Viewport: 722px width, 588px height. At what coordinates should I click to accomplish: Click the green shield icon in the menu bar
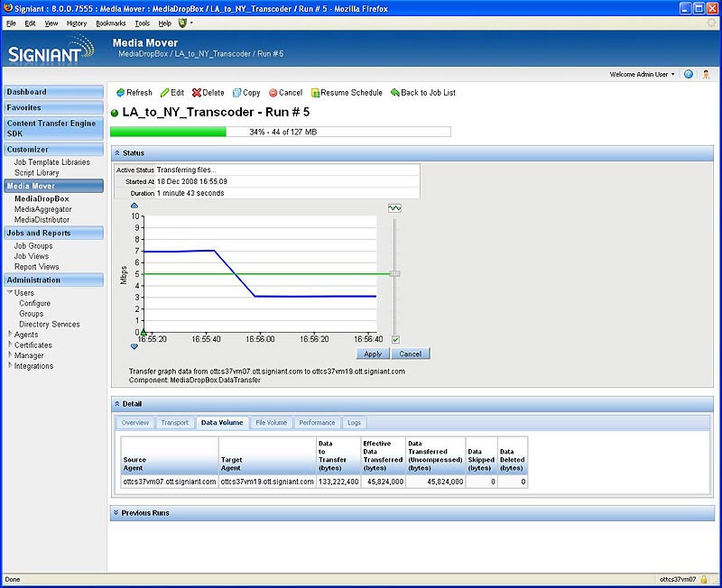click(182, 23)
